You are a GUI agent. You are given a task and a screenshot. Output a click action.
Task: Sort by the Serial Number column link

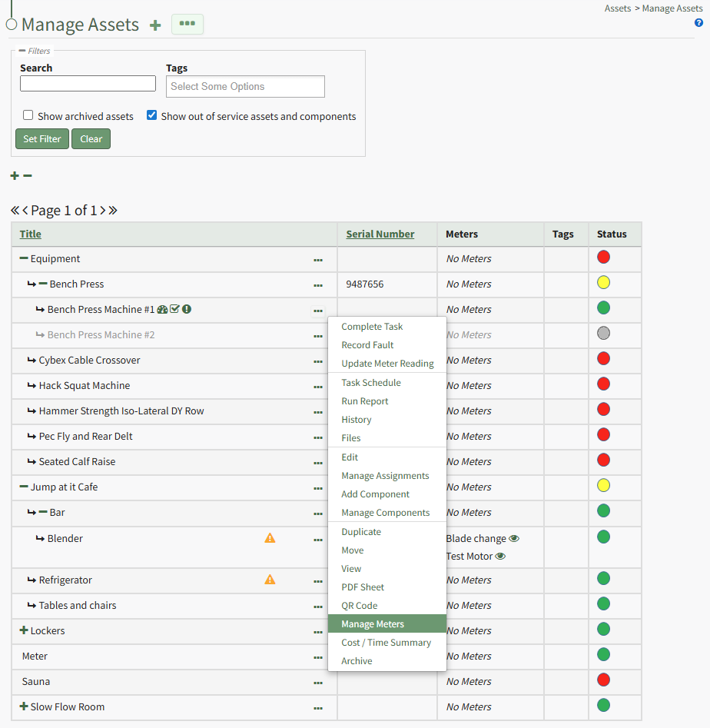point(380,234)
